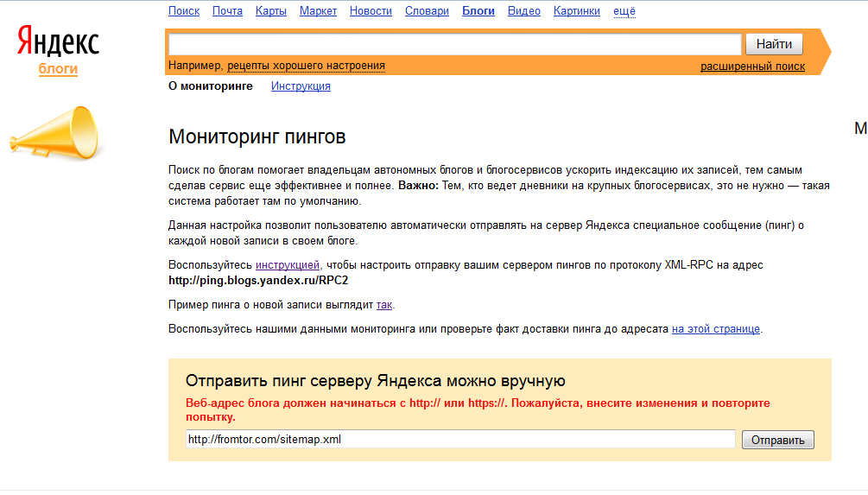Screen dimensions: 868x495
Task: Open Маркет from the top navigation
Action: pos(318,11)
